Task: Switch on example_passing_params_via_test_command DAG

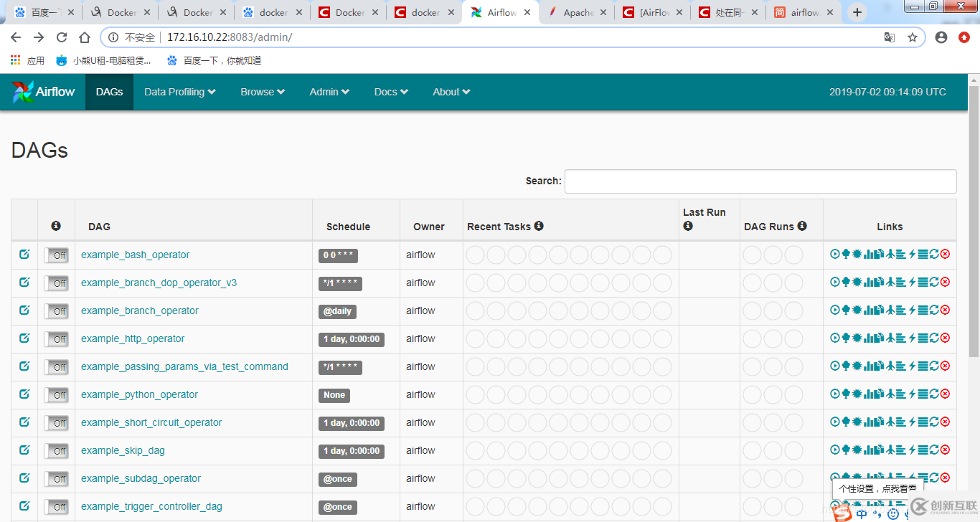Action: pyautogui.click(x=56, y=367)
